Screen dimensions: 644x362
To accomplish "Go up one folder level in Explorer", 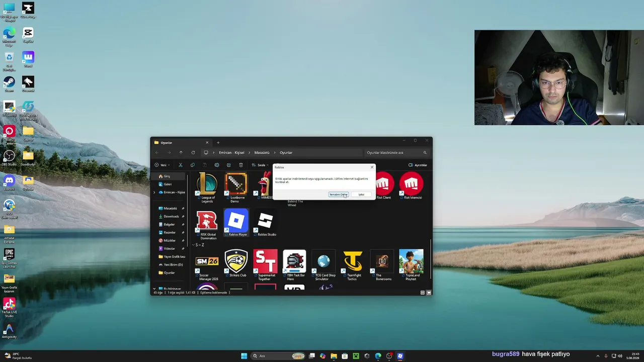I will click(181, 152).
